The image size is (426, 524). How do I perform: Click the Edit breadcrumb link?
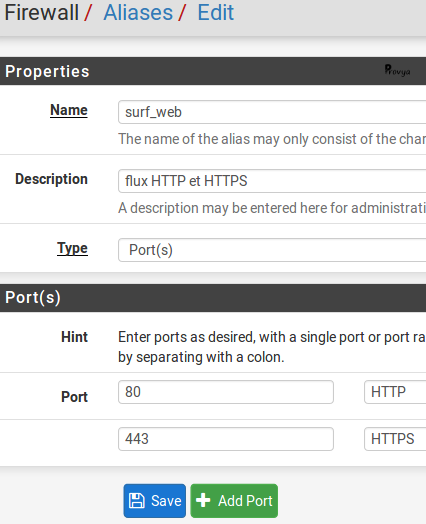coord(216,13)
